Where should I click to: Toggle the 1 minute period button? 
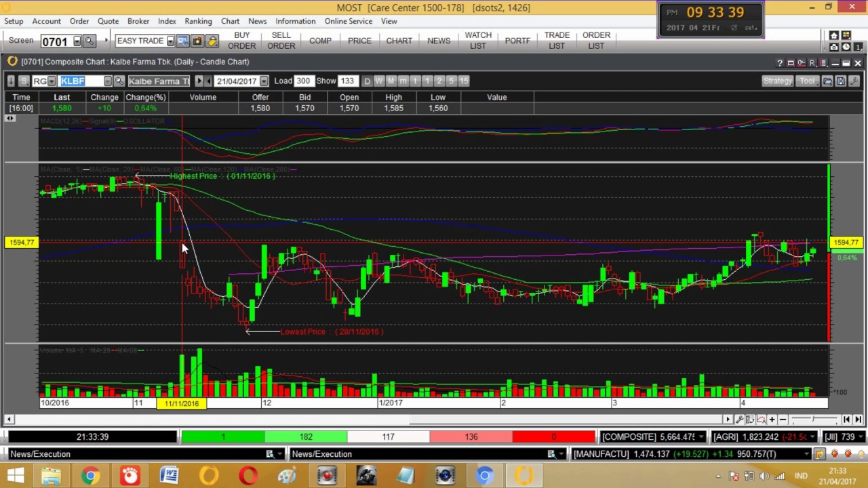pyautogui.click(x=427, y=81)
